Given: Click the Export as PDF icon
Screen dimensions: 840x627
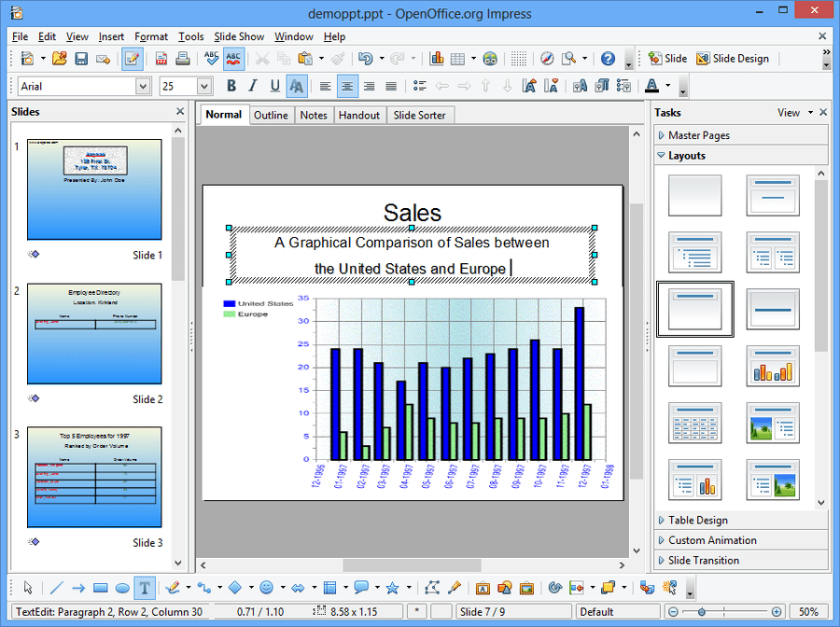Looking at the screenshot, I should (162, 59).
